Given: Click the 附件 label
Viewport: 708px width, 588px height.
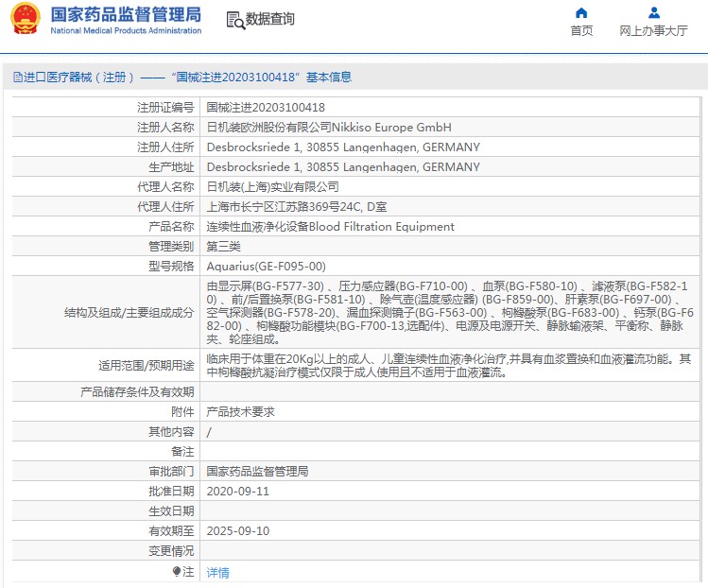Looking at the screenshot, I should tap(182, 412).
